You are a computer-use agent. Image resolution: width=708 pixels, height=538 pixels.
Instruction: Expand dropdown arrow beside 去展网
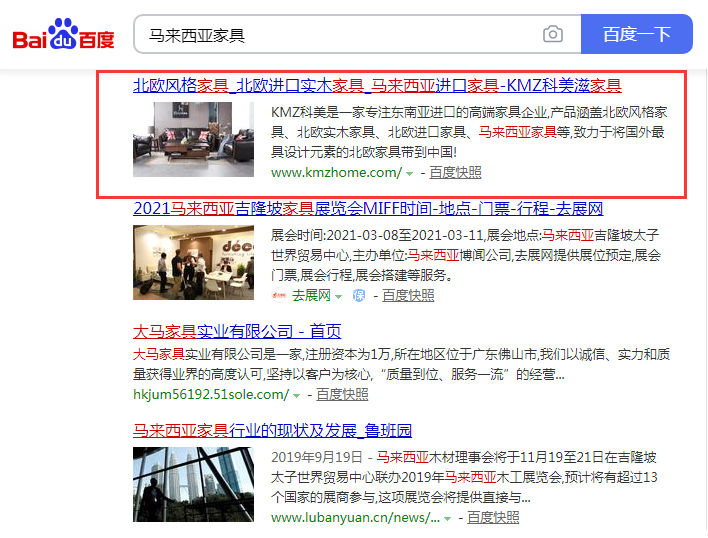click(x=338, y=297)
